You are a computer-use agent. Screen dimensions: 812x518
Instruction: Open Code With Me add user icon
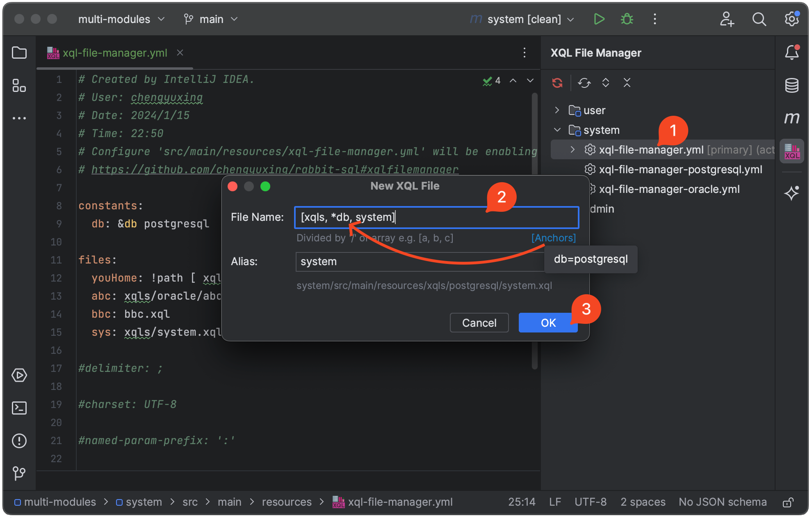[727, 19]
